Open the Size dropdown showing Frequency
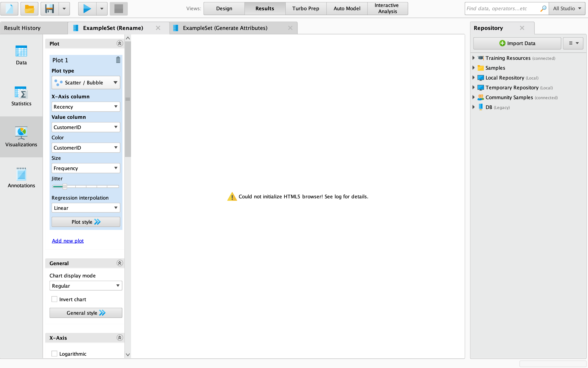The image size is (588, 368). (86, 168)
